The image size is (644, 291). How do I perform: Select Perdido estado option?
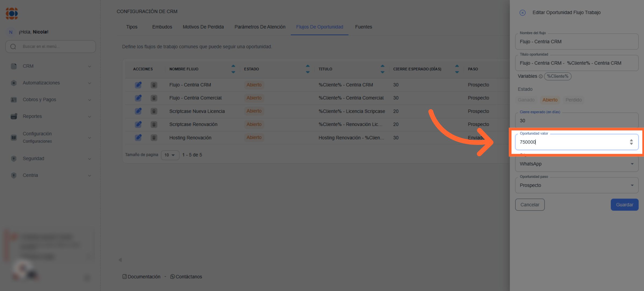tap(573, 100)
